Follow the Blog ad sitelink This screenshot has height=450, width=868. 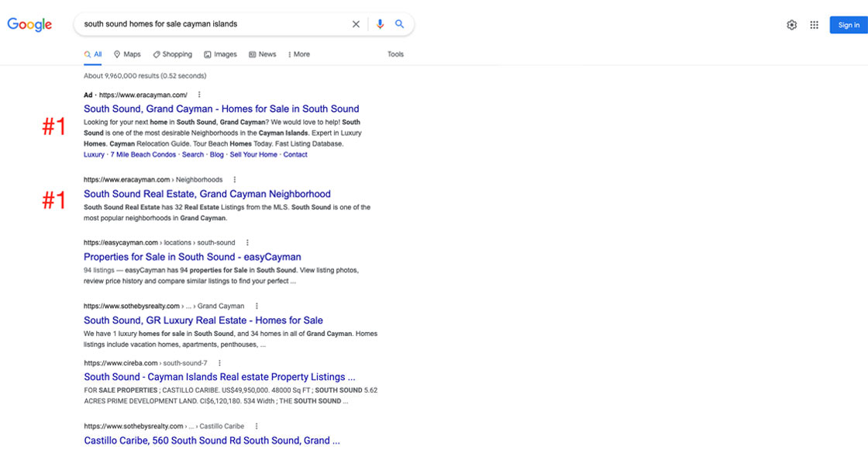217,154
